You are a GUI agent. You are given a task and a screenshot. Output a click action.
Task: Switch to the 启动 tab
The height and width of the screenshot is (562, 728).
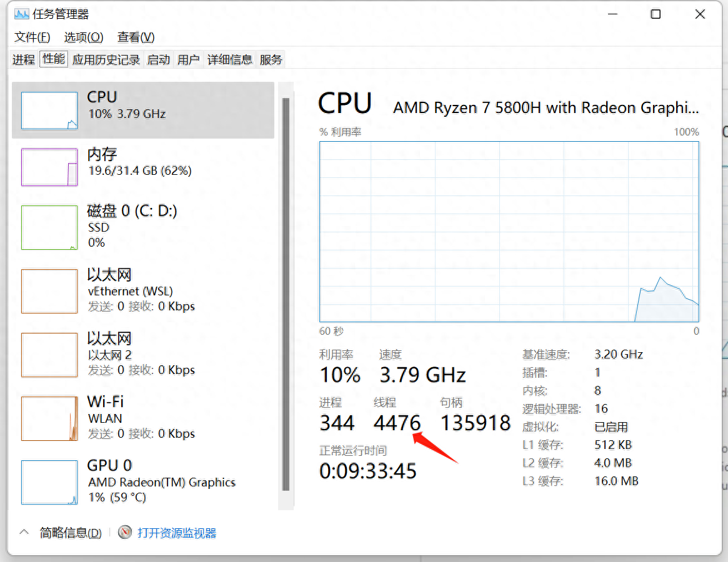click(x=158, y=59)
